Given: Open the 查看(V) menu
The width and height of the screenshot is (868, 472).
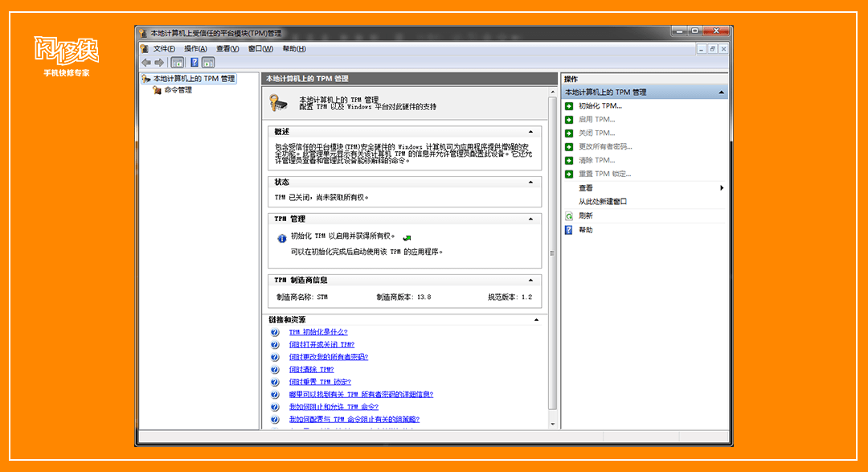Looking at the screenshot, I should tap(227, 49).
